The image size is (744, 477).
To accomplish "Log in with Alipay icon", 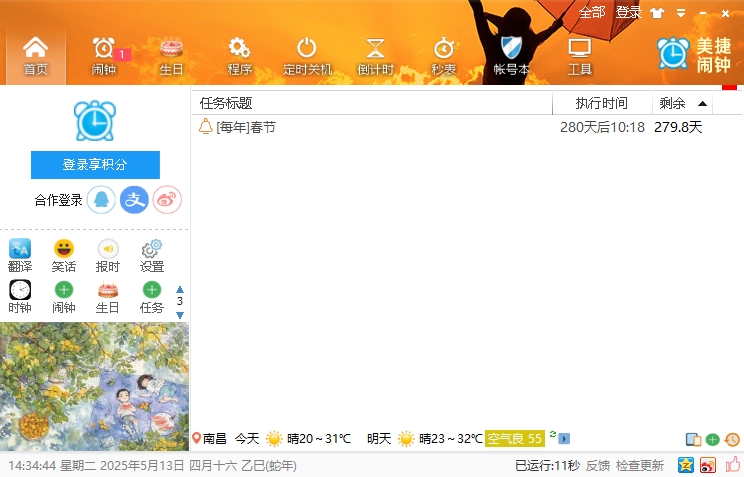I will (x=134, y=200).
